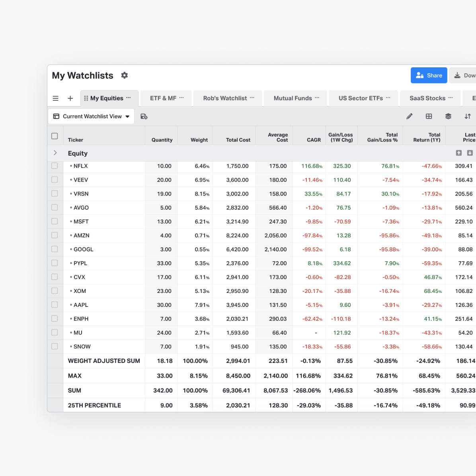Open the My Equities tab options ellipsis
The width and height of the screenshot is (476, 476).
(129, 98)
